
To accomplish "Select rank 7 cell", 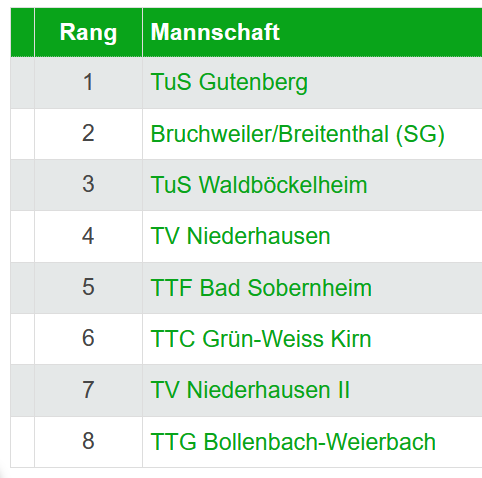I will [x=88, y=390].
